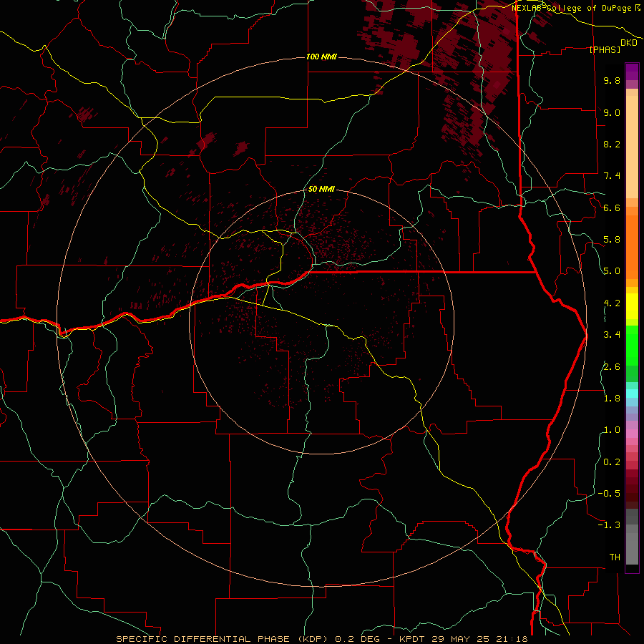Click the 100 NMI range ring label
The width and height of the screenshot is (644, 644).
tap(321, 57)
